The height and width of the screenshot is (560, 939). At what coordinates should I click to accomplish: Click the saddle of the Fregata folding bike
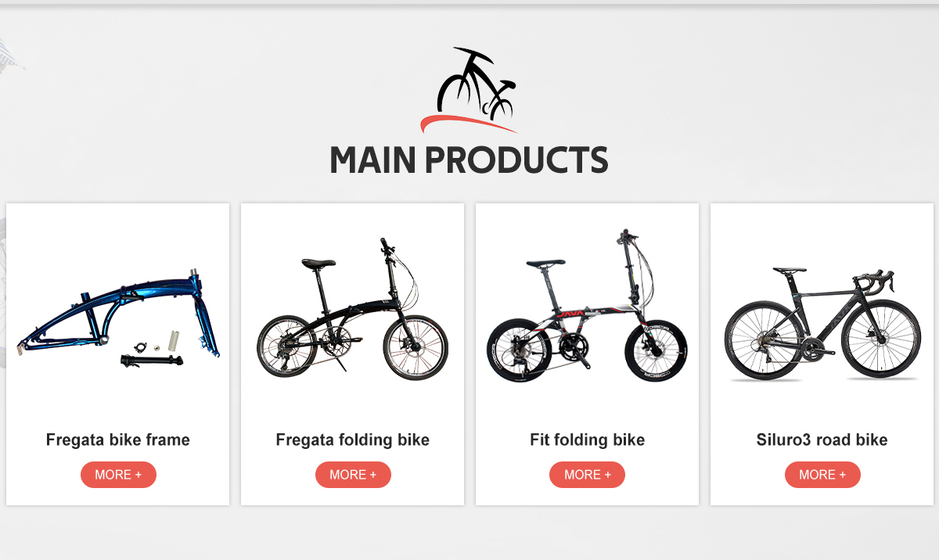coord(318,264)
